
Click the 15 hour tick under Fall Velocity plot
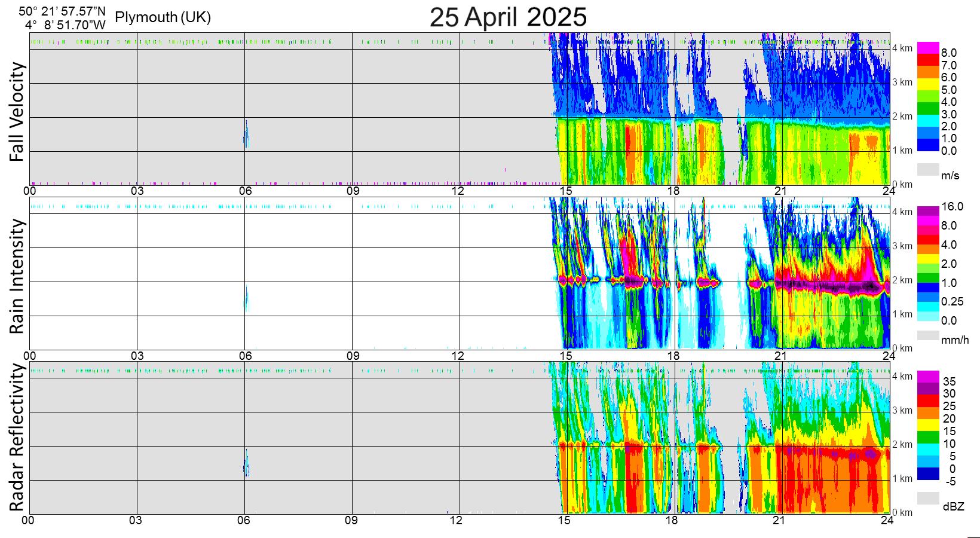tap(565, 191)
